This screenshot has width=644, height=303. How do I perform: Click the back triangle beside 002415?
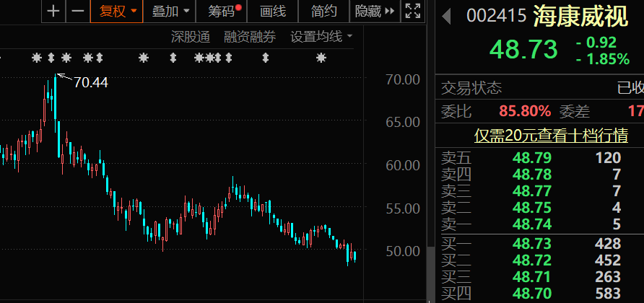click(x=446, y=17)
